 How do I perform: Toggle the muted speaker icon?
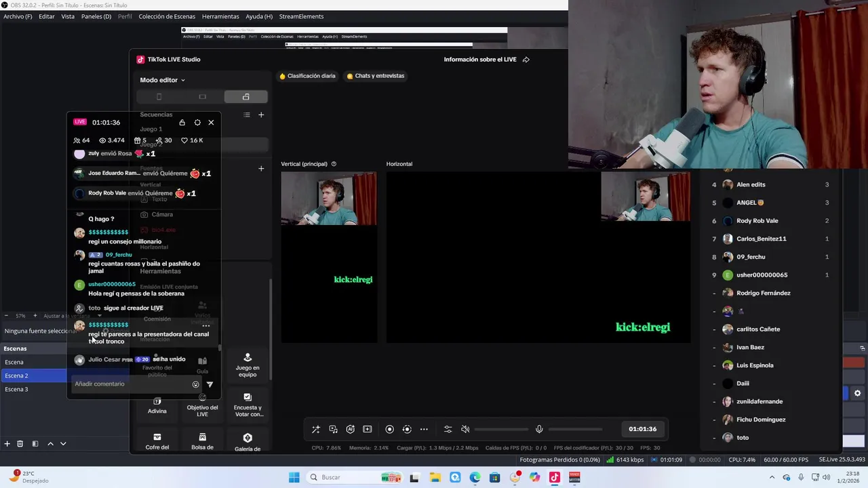pos(465,429)
